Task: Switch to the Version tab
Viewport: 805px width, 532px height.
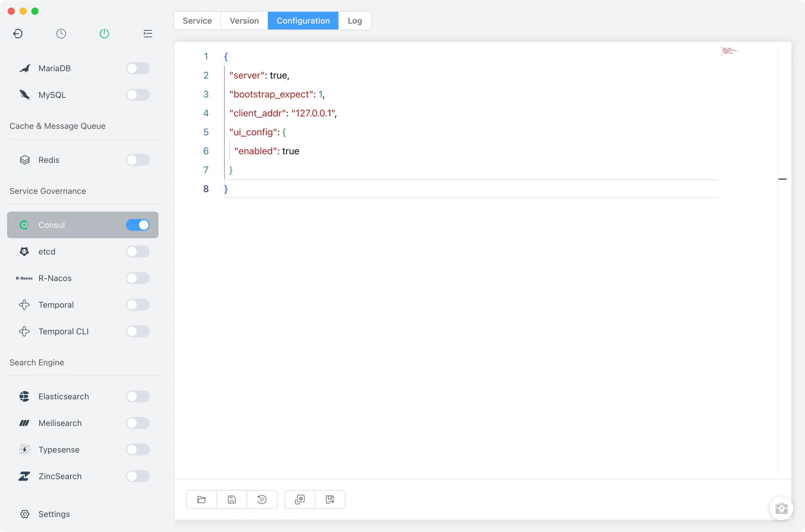Action: click(x=244, y=21)
